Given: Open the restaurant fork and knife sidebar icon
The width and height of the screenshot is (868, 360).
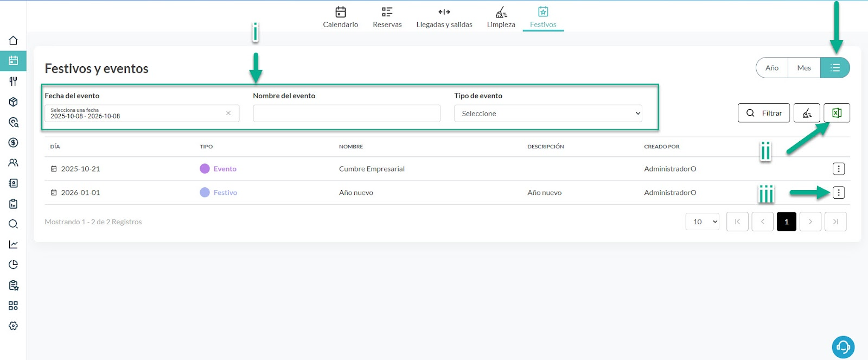Looking at the screenshot, I should (14, 81).
